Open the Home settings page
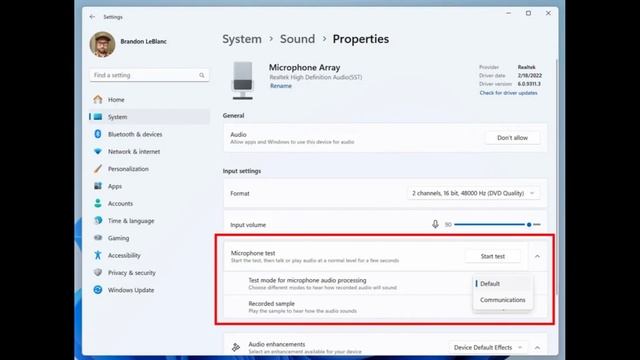 [x=149, y=99]
